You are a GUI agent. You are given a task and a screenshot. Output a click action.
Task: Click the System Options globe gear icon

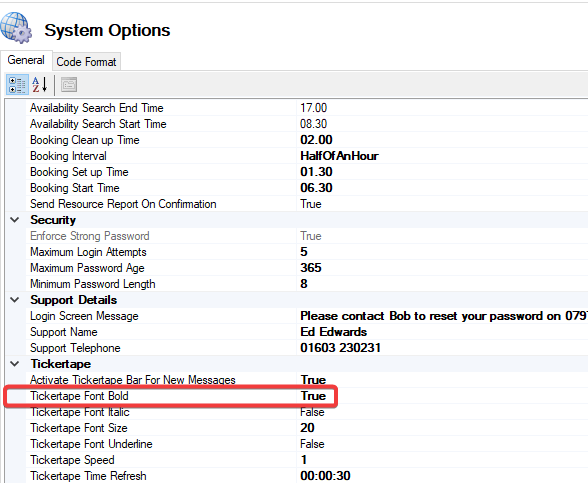point(16,28)
